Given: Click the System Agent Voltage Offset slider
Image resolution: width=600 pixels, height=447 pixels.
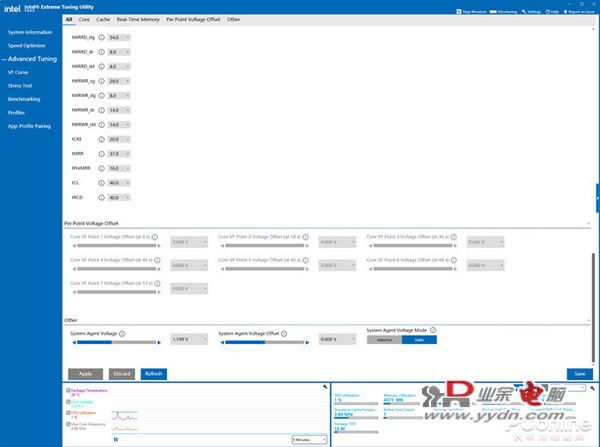Looking at the screenshot, I should point(265,343).
